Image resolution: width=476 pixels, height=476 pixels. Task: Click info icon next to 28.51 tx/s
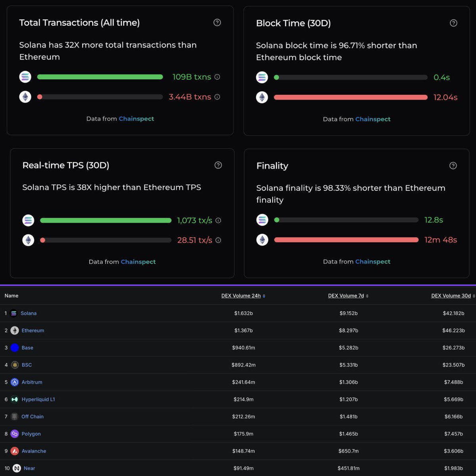[x=218, y=240]
